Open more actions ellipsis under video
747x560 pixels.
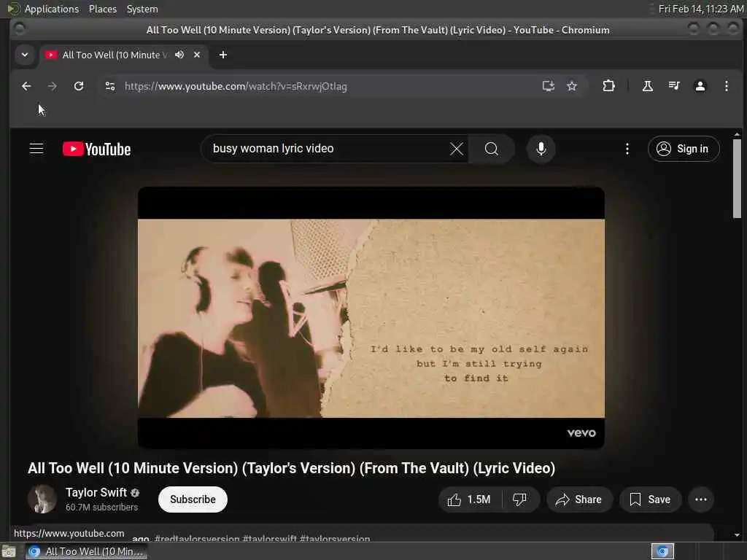(x=700, y=499)
